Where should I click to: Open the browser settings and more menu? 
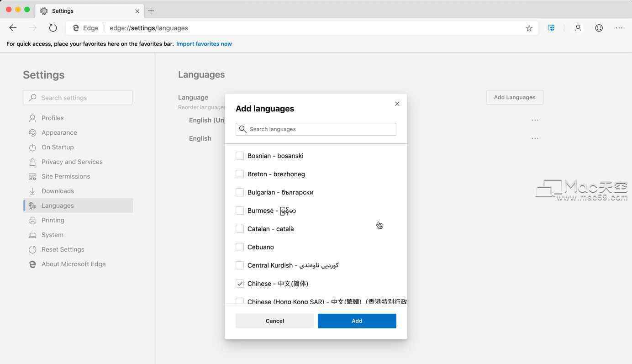pos(619,28)
